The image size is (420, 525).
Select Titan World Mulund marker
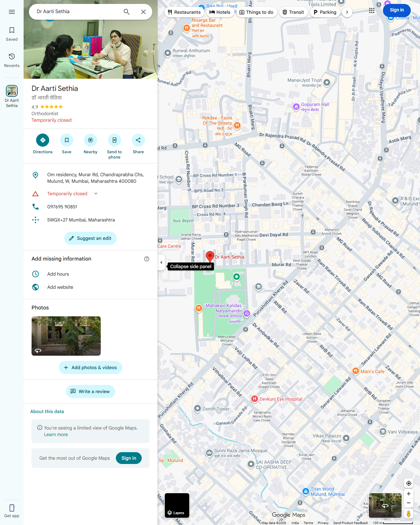[306, 491]
